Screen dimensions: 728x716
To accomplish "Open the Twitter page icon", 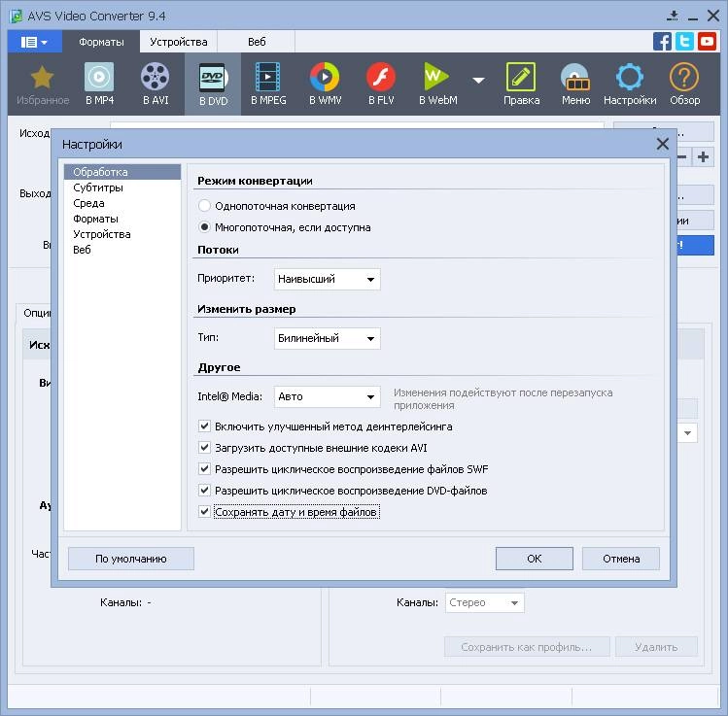I will (x=684, y=42).
